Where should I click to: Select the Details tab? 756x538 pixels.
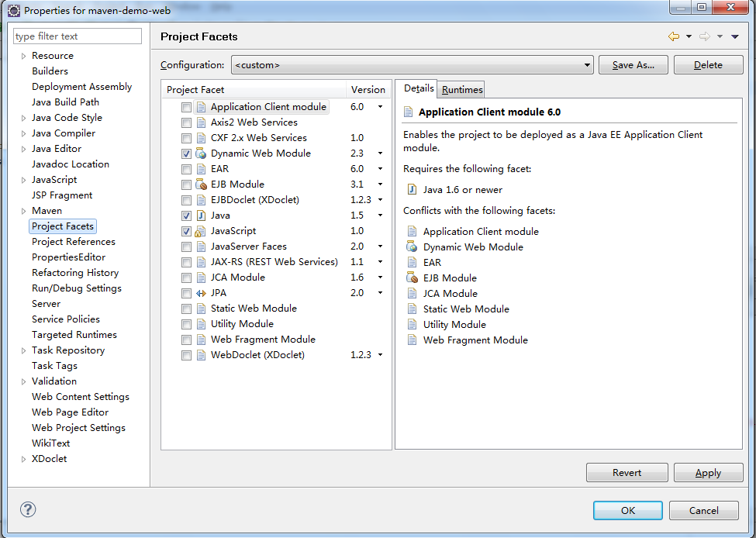[x=419, y=88]
